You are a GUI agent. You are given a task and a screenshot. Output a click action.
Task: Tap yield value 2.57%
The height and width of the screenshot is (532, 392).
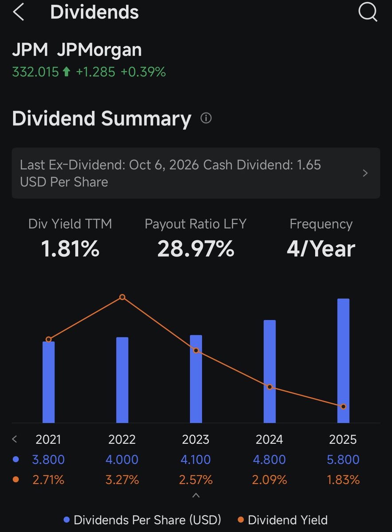coord(196,480)
